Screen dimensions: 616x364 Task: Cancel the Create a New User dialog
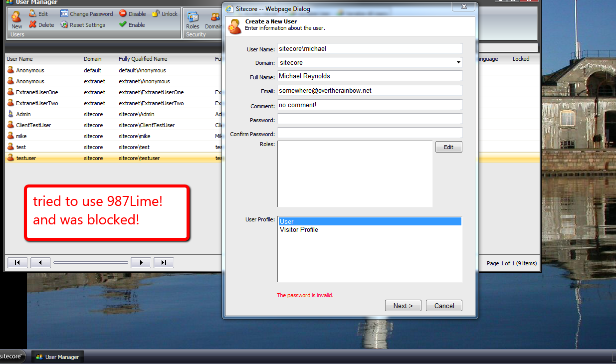pyautogui.click(x=444, y=306)
